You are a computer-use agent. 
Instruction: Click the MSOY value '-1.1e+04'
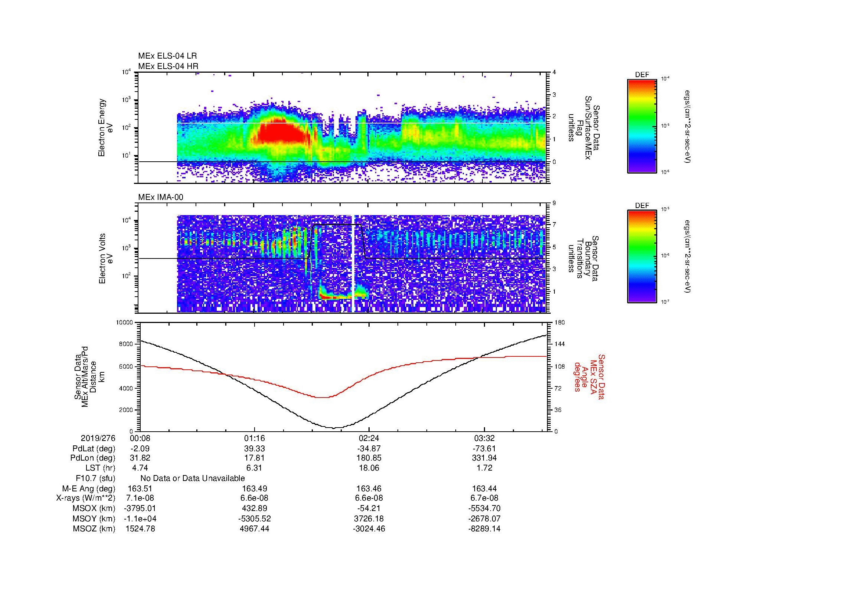point(140,518)
